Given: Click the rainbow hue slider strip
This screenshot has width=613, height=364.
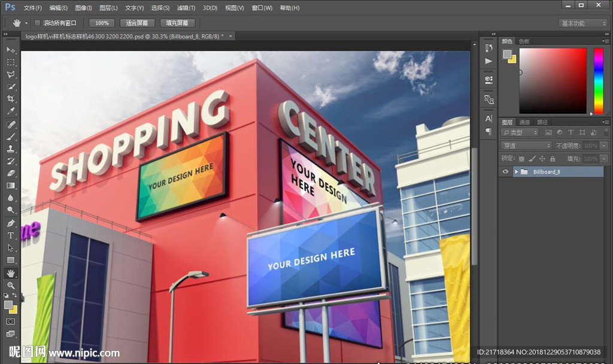Looking at the screenshot, I should (598, 80).
